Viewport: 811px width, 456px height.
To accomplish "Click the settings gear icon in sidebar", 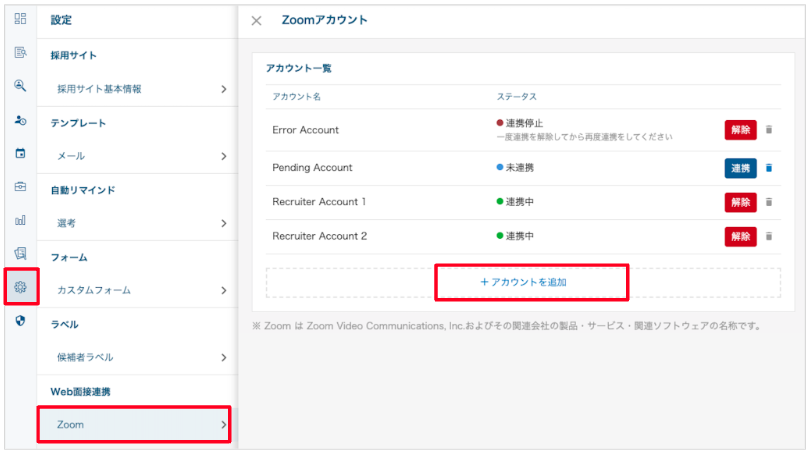I will click(x=20, y=288).
